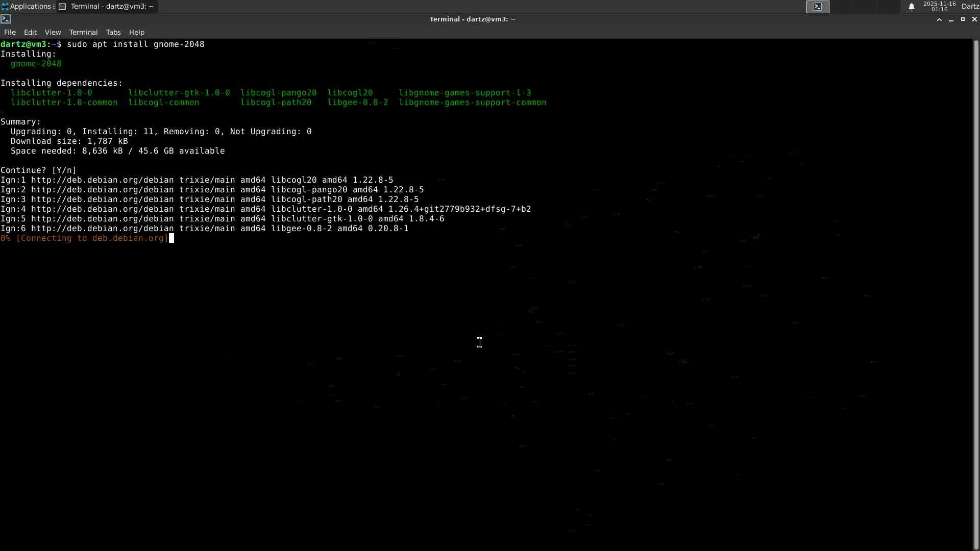Image resolution: width=980 pixels, height=551 pixels.
Task: Open the View menu
Action: pyautogui.click(x=53, y=32)
